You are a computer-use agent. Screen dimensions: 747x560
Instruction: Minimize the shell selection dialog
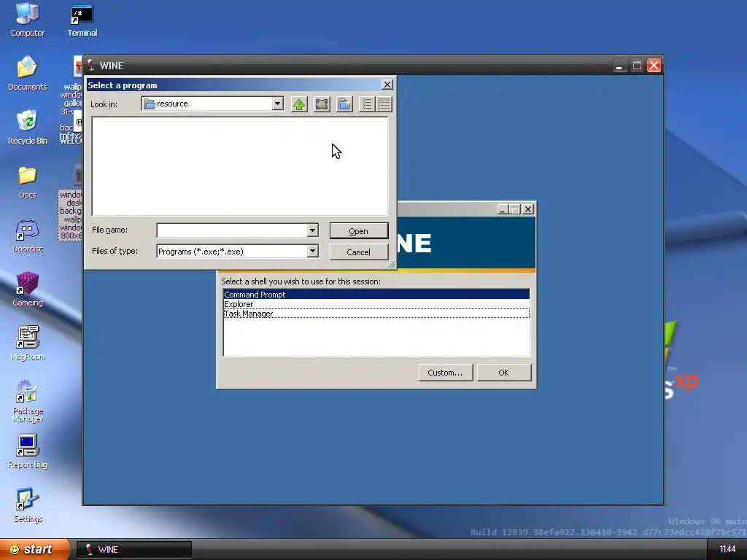[x=503, y=209]
